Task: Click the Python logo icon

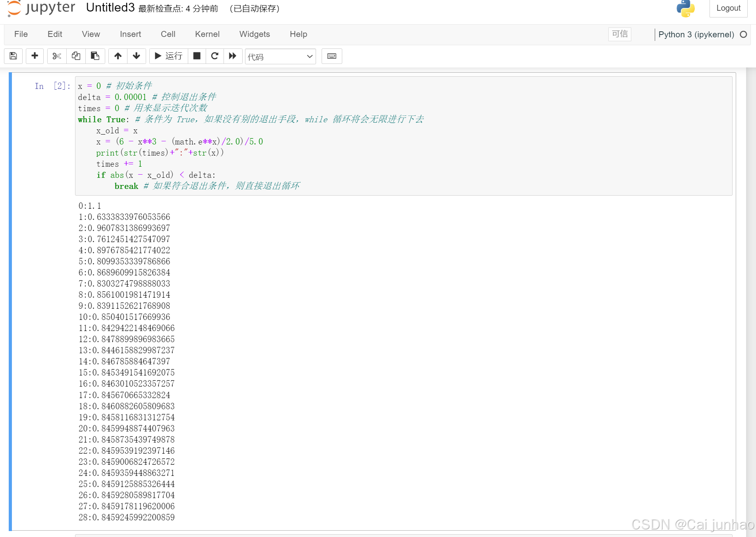Action: click(686, 8)
